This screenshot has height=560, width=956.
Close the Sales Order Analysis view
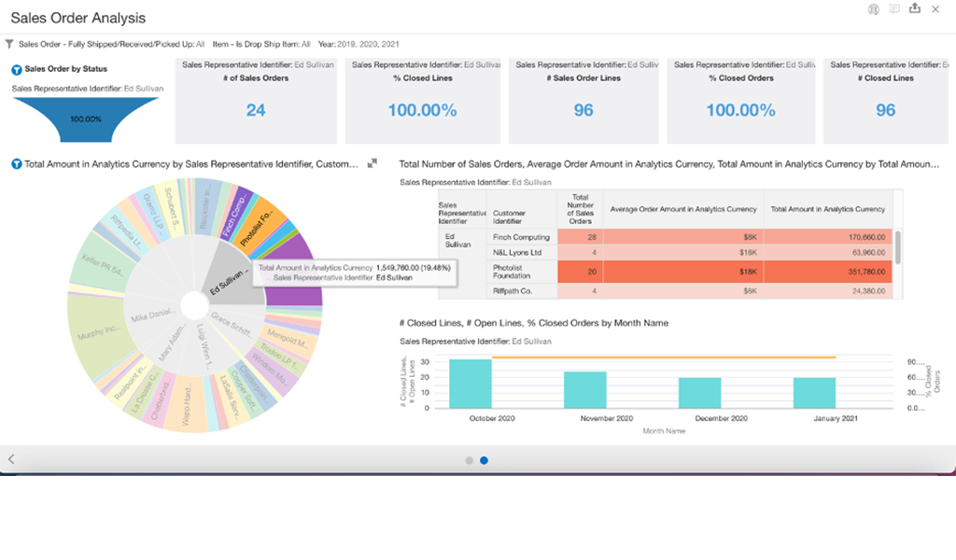(x=935, y=9)
